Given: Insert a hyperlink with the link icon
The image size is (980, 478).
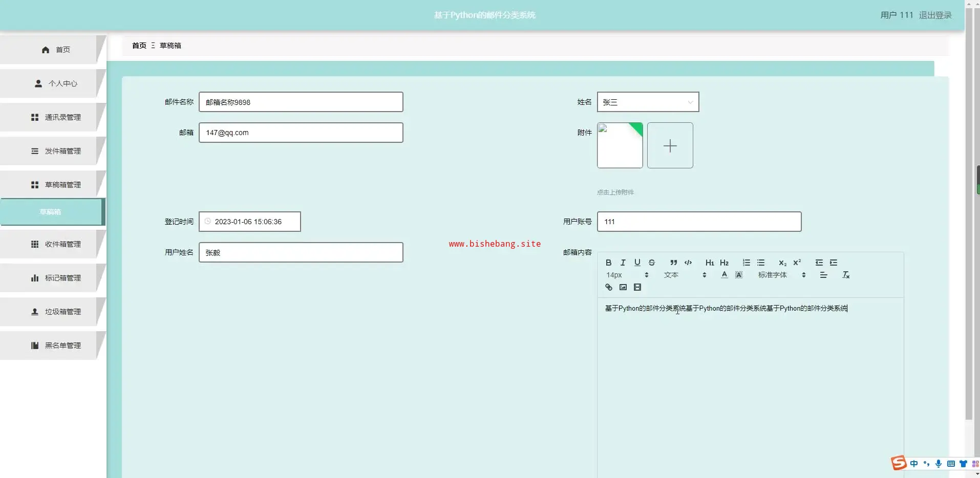Looking at the screenshot, I should 608,287.
